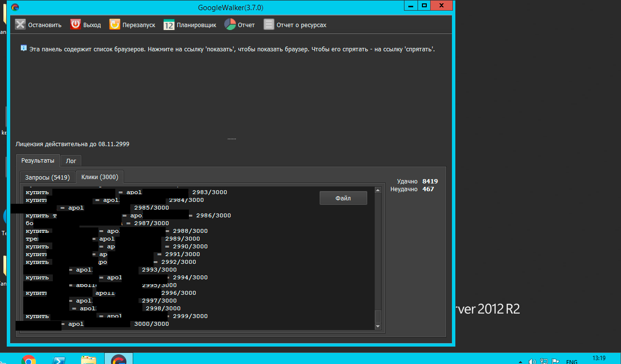This screenshot has height=364, width=621.
Task: Click the license text valid until 08.11.2999
Action: 73,144
